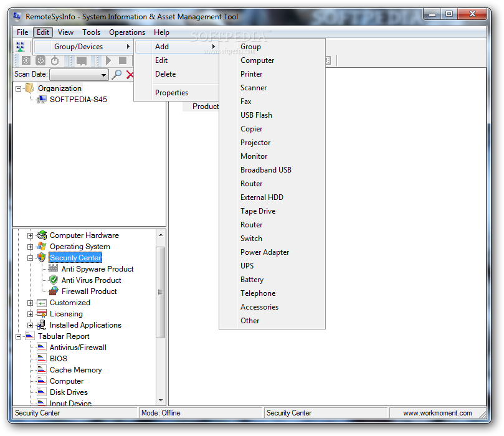Image resolution: width=504 pixels, height=436 pixels.
Task: Click the green shield Anti Virus icon
Action: (54, 280)
